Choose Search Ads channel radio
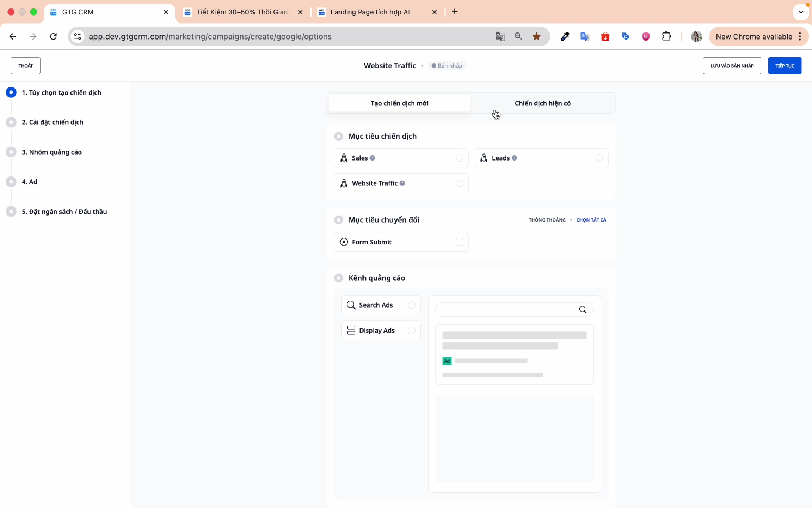 tap(411, 305)
